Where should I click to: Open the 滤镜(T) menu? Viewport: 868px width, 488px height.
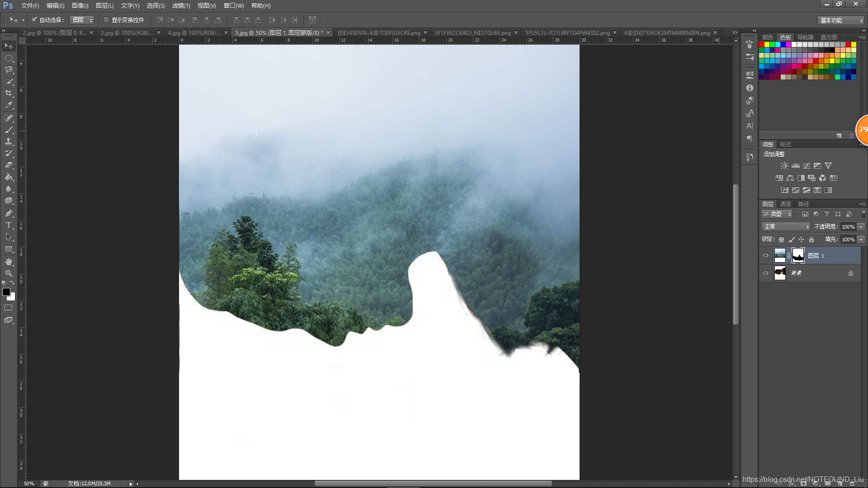click(x=181, y=5)
